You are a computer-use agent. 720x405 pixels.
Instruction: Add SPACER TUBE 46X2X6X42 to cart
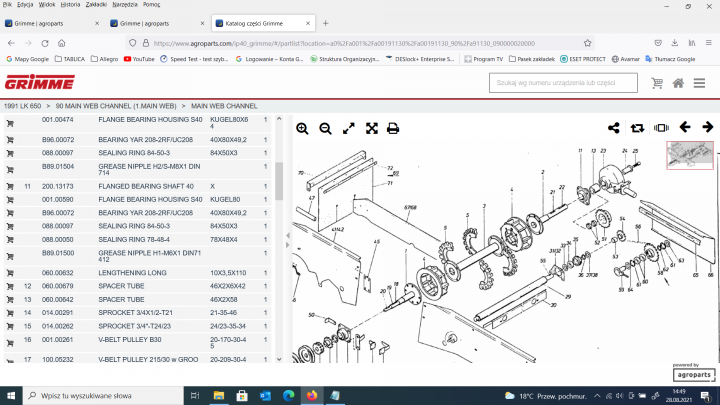10,286
